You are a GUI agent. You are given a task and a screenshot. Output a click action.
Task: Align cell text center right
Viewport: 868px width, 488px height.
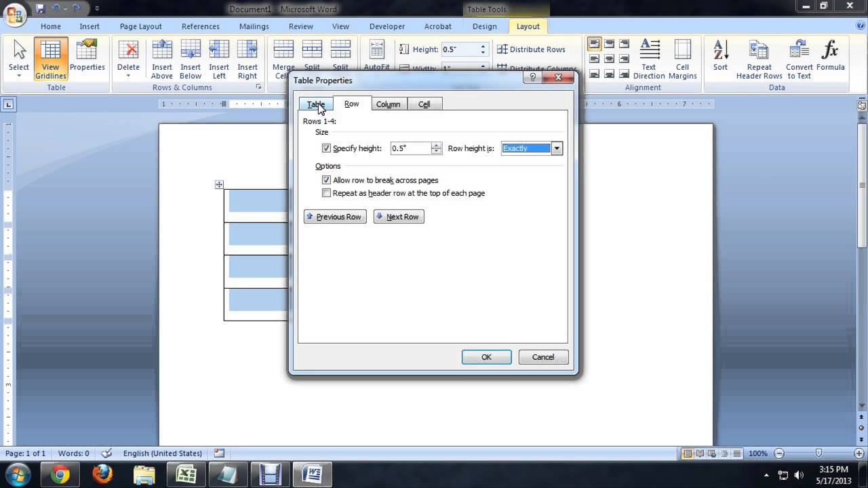[624, 59]
